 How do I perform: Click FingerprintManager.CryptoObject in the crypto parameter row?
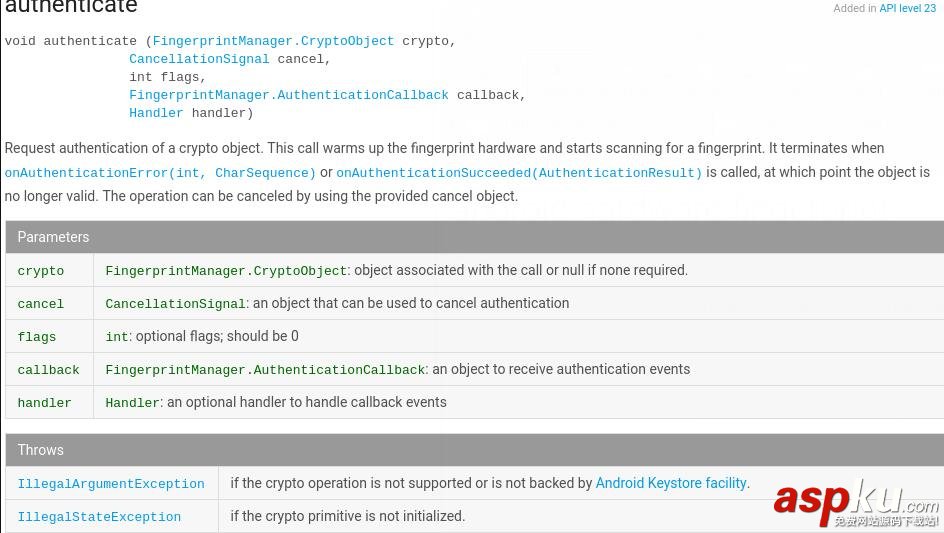pyautogui.click(x=226, y=271)
